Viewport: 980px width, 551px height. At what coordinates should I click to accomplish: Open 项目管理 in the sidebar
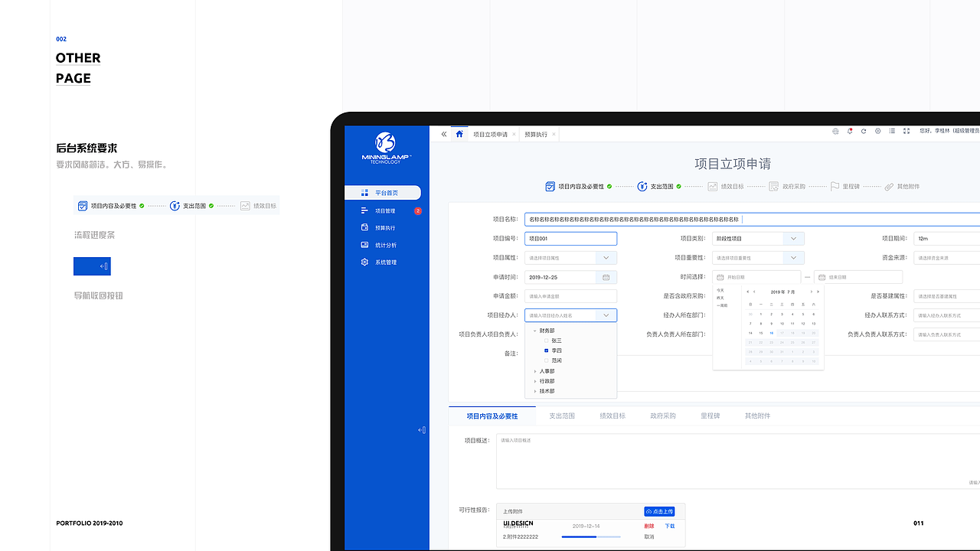coord(387,210)
